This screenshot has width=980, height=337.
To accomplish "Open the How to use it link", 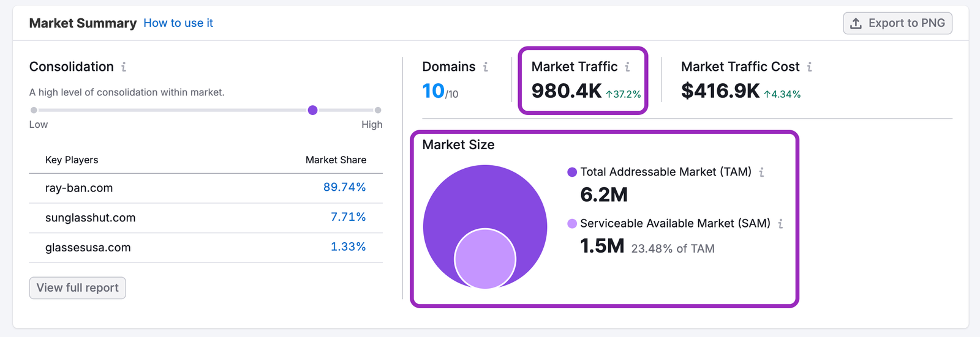I will (x=178, y=23).
